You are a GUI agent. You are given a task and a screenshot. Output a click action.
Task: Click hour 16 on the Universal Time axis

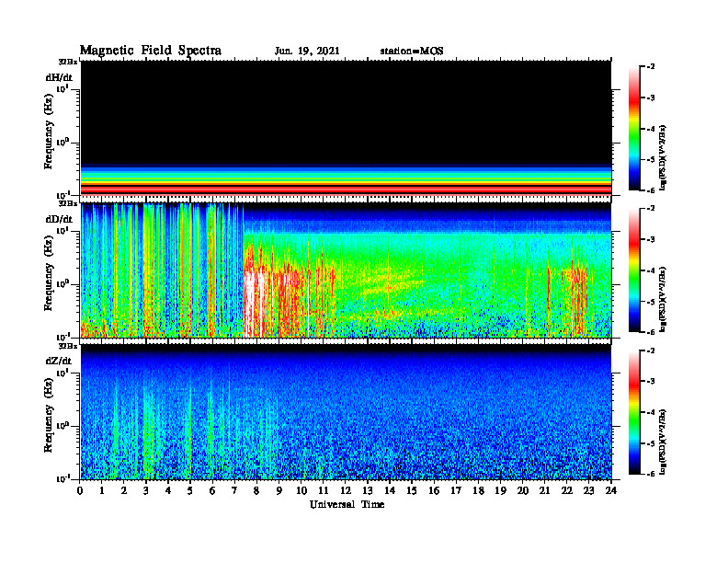point(434,490)
